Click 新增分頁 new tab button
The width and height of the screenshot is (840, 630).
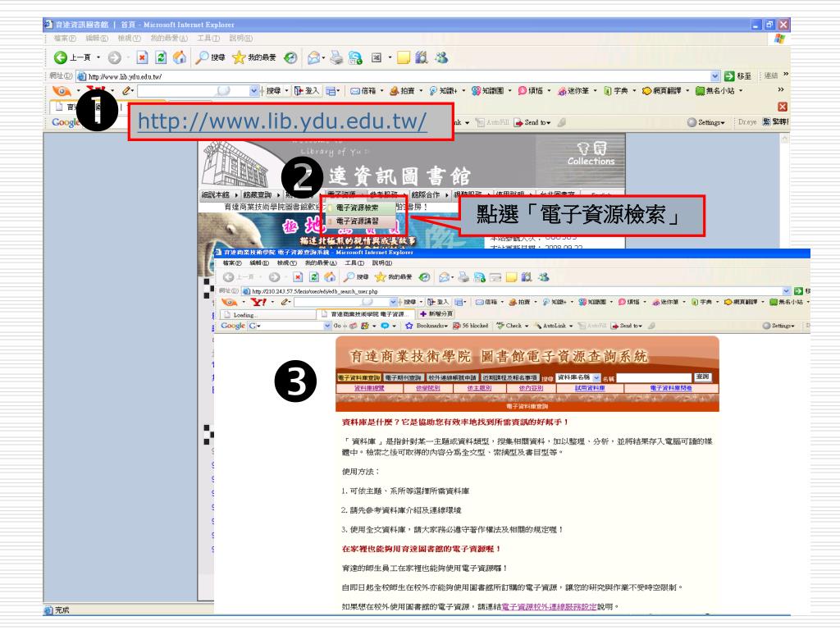437,314
